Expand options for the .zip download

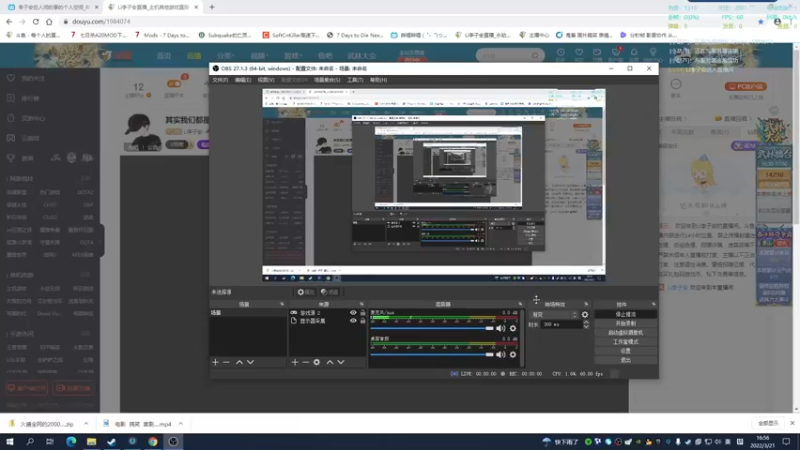(86, 424)
